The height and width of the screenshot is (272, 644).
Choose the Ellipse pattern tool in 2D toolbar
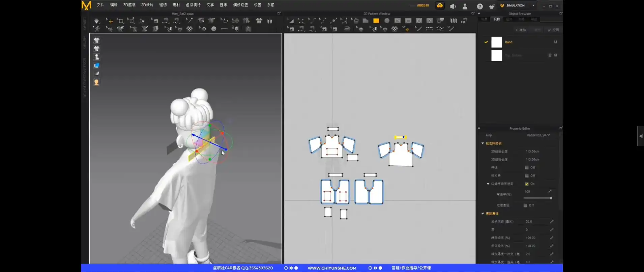click(387, 21)
